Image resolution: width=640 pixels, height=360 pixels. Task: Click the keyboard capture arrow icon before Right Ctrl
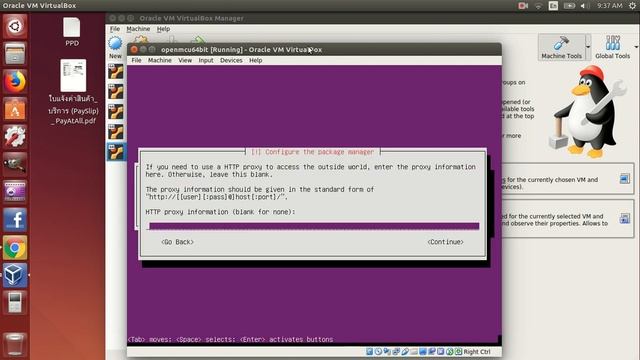tap(458, 351)
